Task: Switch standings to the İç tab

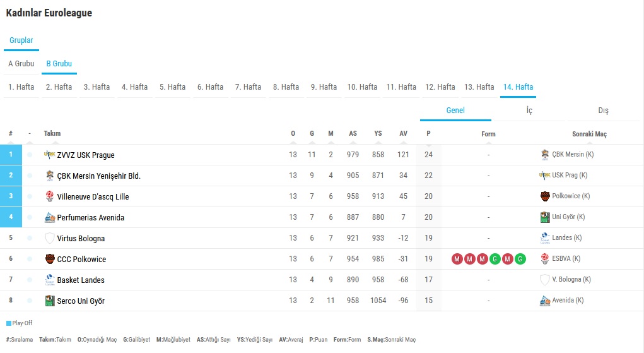Action: [x=529, y=111]
